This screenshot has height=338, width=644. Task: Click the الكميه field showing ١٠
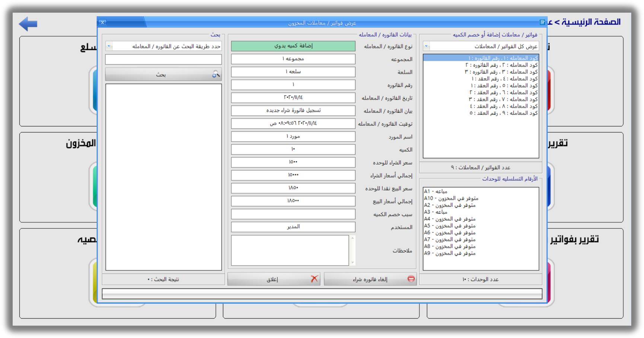tap(293, 149)
